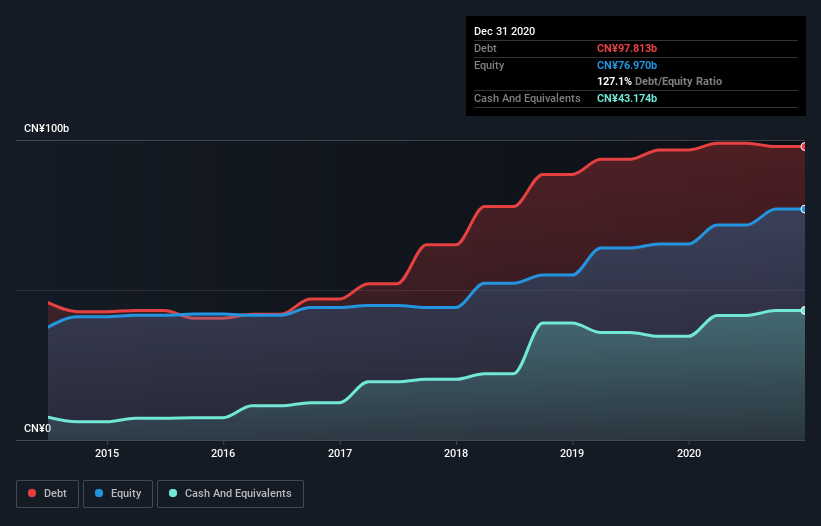Click the 2020 x-axis label

(689, 453)
